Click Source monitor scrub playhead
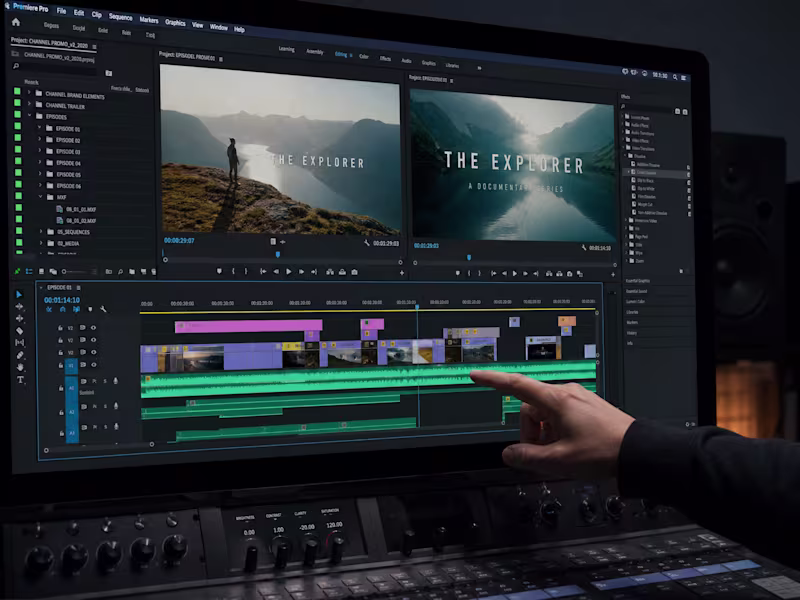This screenshot has height=600, width=800. pyautogui.click(x=278, y=254)
